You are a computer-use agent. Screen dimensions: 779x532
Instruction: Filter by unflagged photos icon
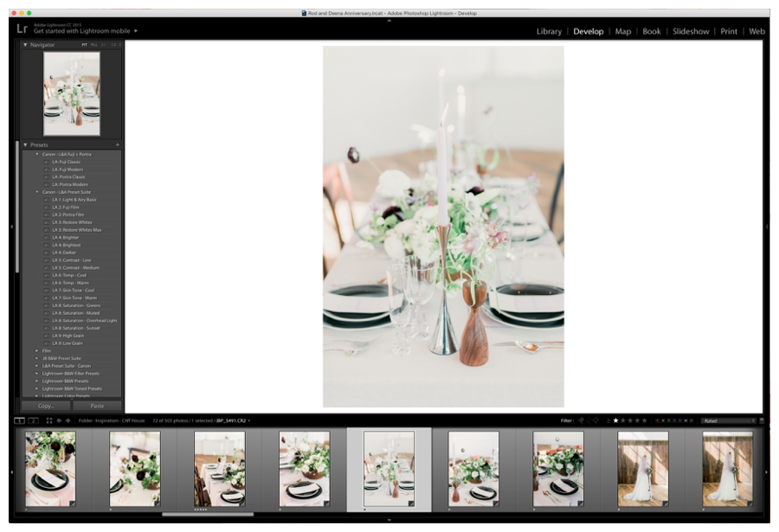[589, 420]
